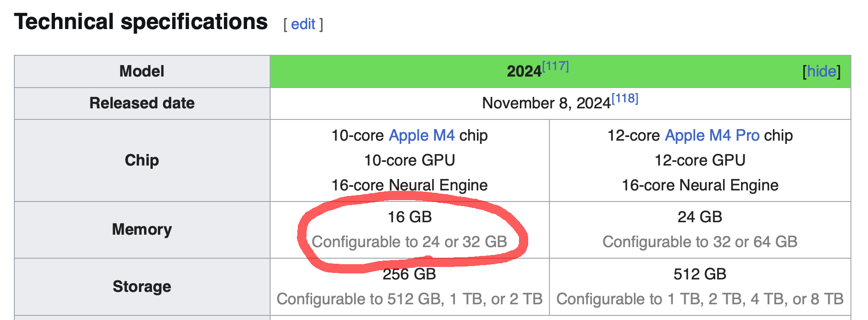The image size is (868, 320).
Task: Select the Storage row label
Action: pyautogui.click(x=141, y=286)
